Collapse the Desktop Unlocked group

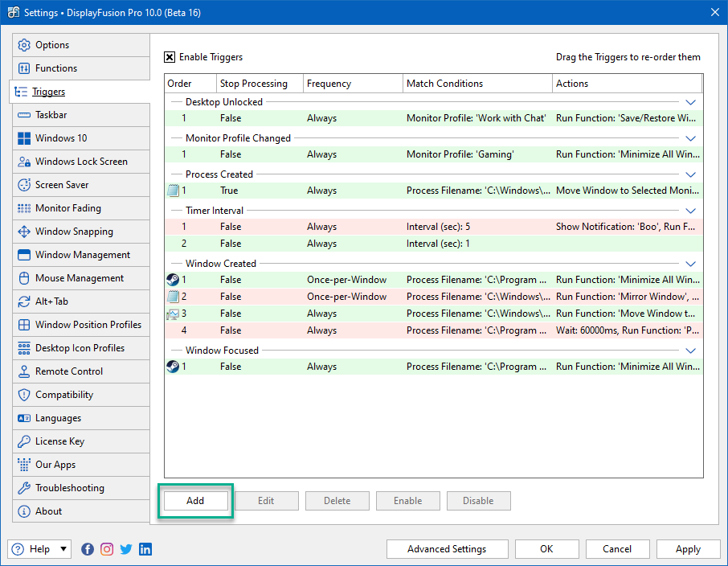pos(690,102)
